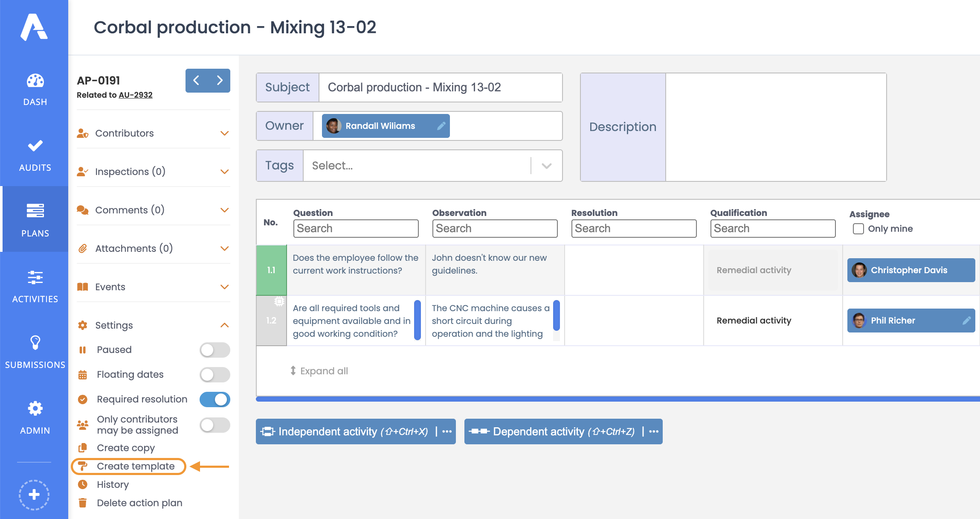Click edit pencil on Phil Richer assignee

pyautogui.click(x=966, y=321)
